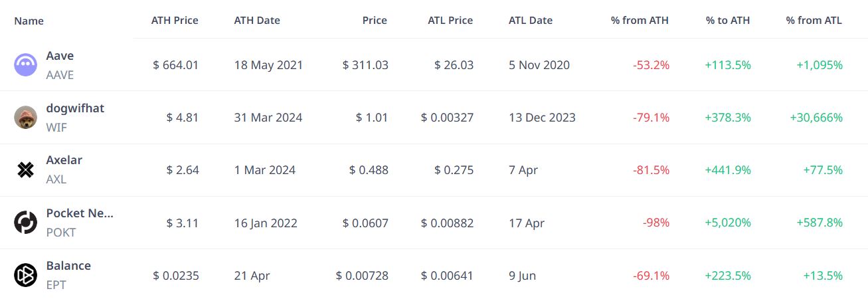Sort by % to ATH column header
Image resolution: width=868 pixels, height=301 pixels.
click(x=728, y=20)
